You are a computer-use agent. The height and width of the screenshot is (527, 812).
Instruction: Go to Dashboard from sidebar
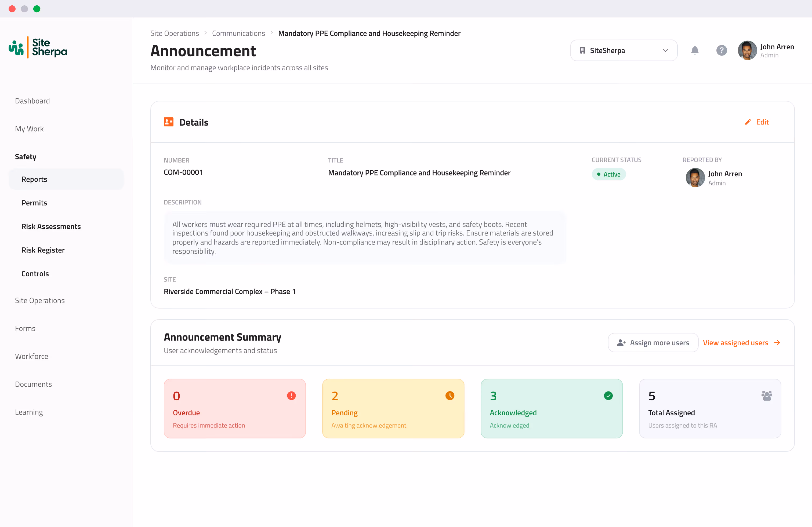(x=32, y=101)
